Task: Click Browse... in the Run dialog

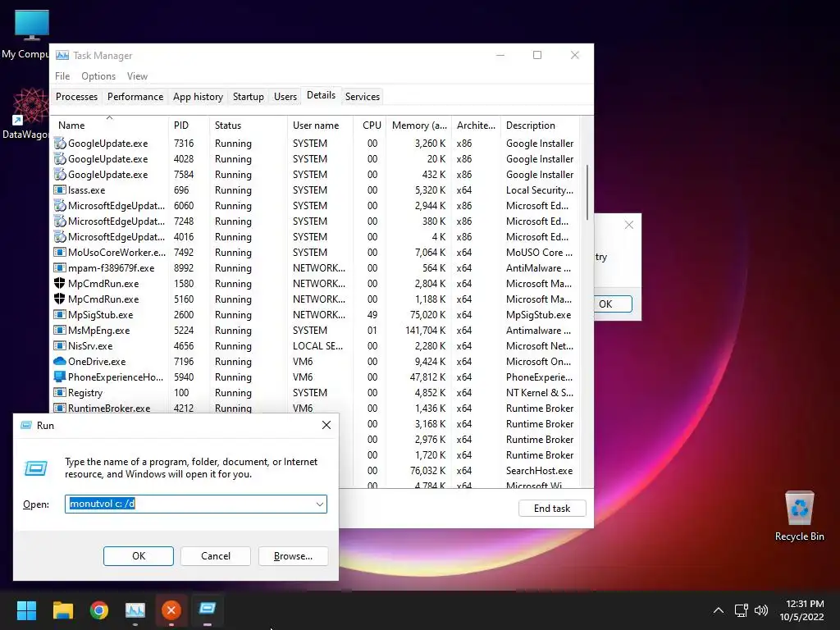Action: tap(293, 556)
